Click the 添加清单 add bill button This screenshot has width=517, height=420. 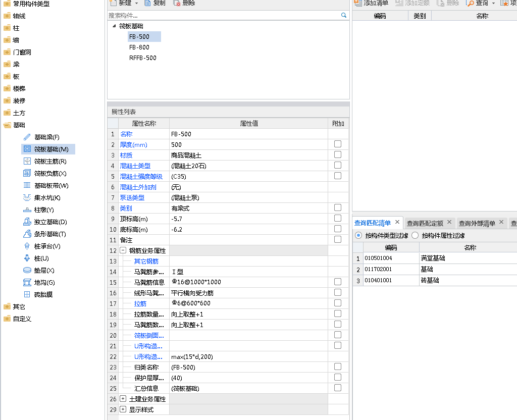click(371, 3)
